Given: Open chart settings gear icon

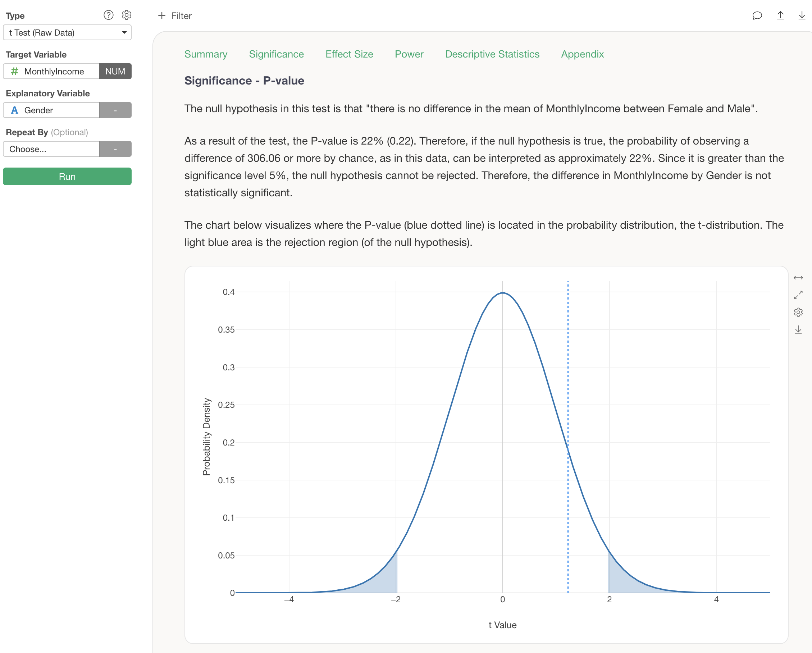Looking at the screenshot, I should click(x=798, y=312).
